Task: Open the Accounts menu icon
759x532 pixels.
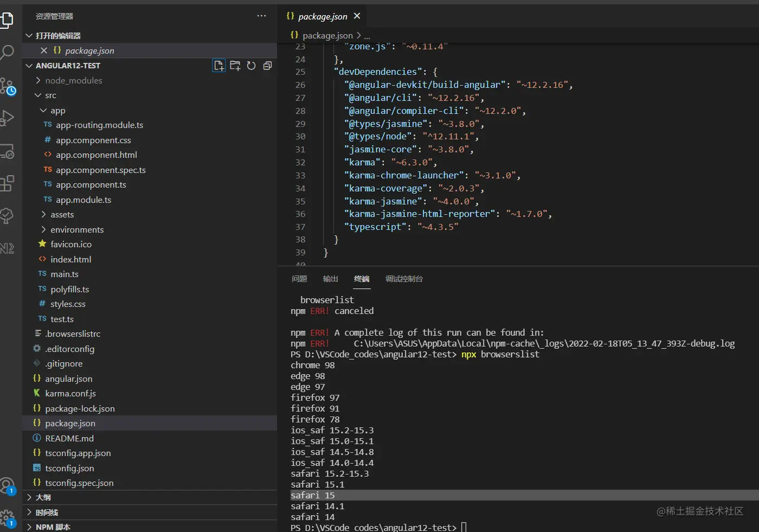Action: [7, 485]
